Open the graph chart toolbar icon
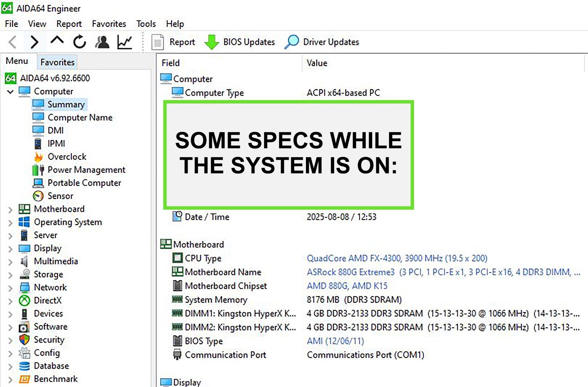 125,42
